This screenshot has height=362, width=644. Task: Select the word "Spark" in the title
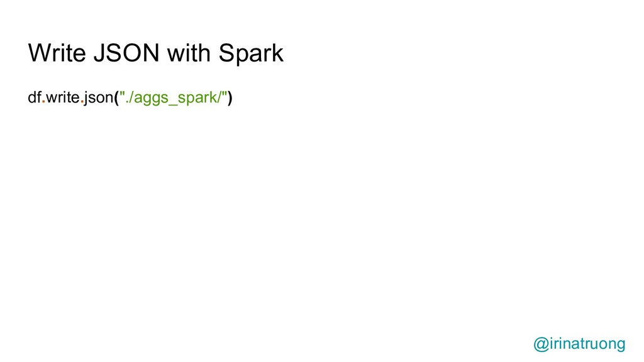tap(250, 54)
